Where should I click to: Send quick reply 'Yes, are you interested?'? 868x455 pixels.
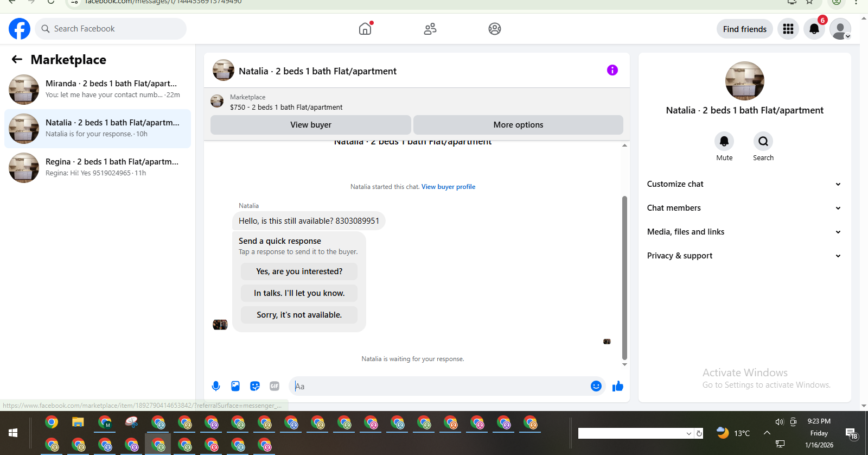(x=299, y=271)
